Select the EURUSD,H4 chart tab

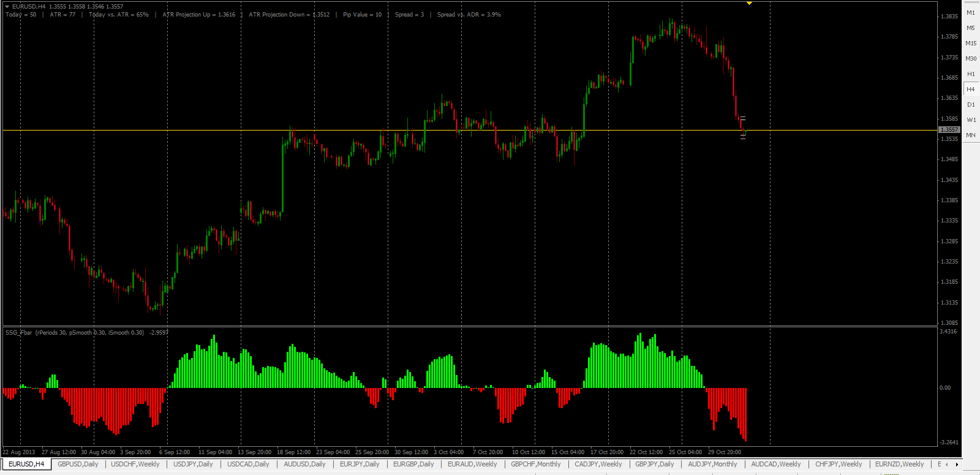tap(26, 465)
